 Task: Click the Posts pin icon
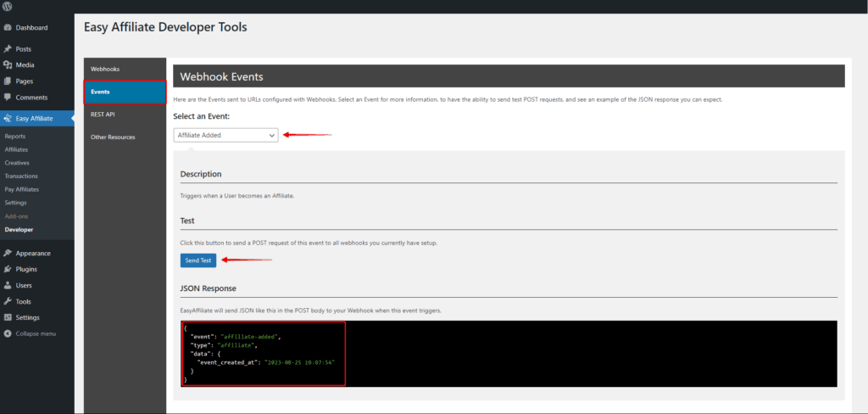[x=8, y=49]
